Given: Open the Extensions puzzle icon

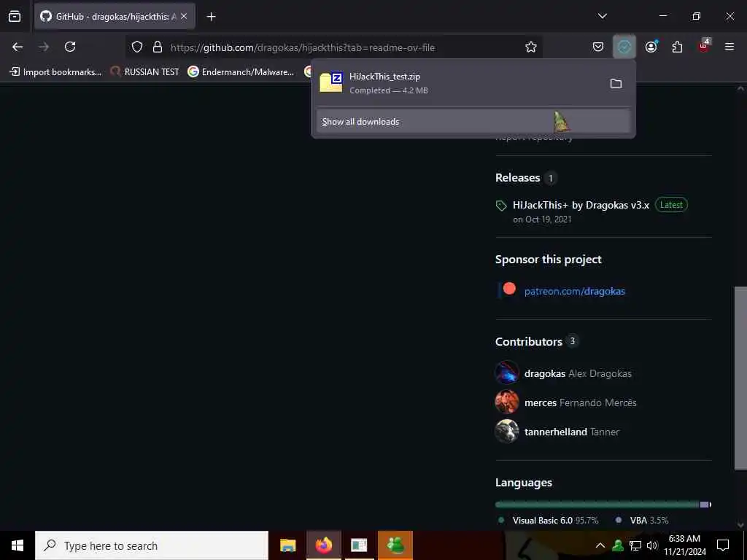Looking at the screenshot, I should [677, 47].
